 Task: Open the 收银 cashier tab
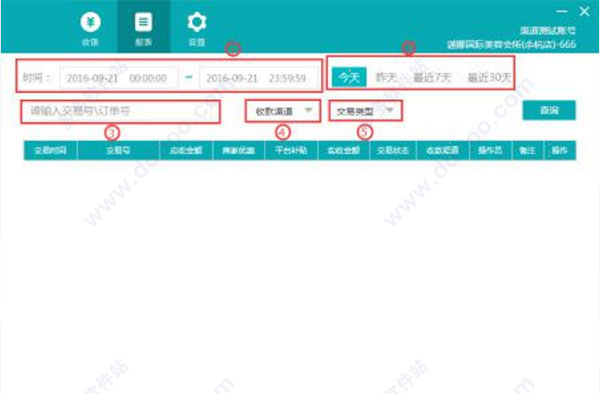click(91, 28)
